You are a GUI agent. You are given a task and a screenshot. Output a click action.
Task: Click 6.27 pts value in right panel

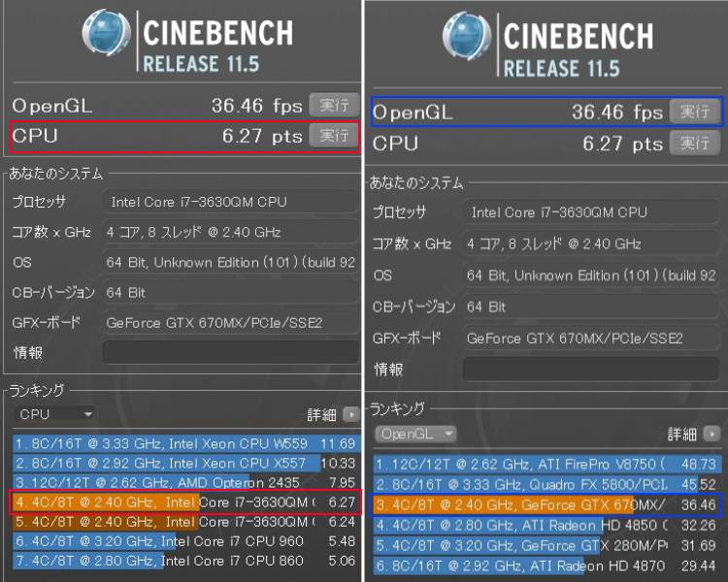tap(622, 144)
